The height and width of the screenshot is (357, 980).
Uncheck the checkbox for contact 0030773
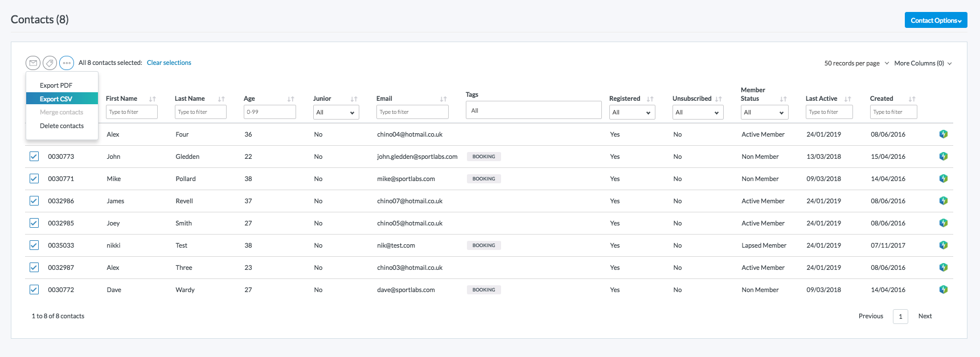pos(34,157)
